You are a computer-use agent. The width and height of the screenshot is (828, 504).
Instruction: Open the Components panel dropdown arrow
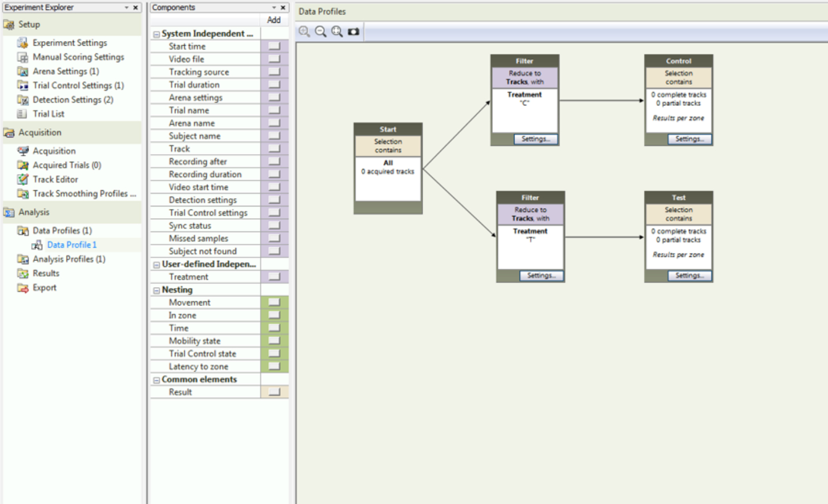(274, 7)
